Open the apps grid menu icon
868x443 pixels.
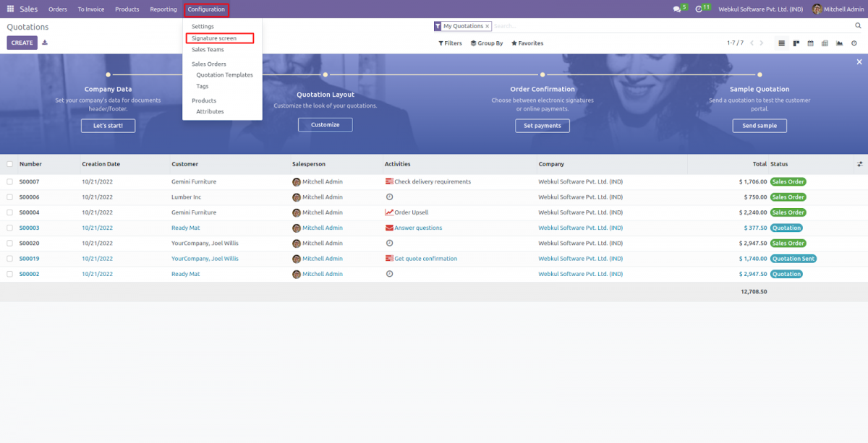coord(10,9)
